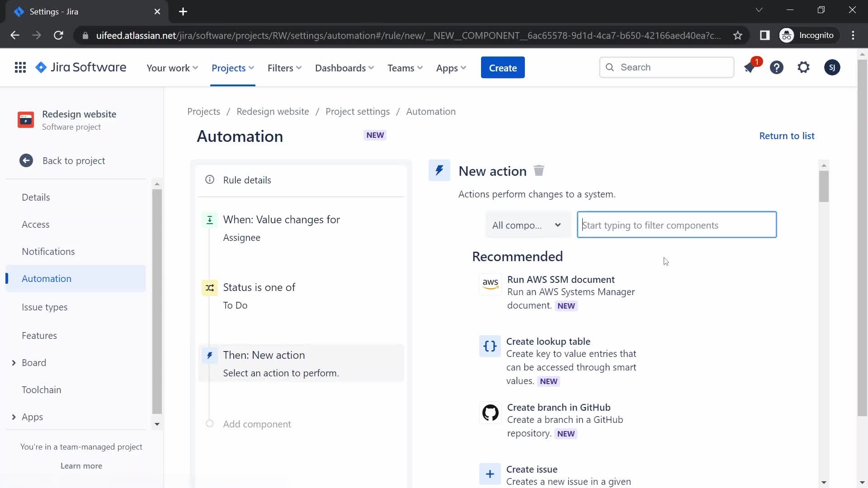This screenshot has height=488, width=868.
Task: Click the Automation trigger icon
Action: (x=210, y=220)
